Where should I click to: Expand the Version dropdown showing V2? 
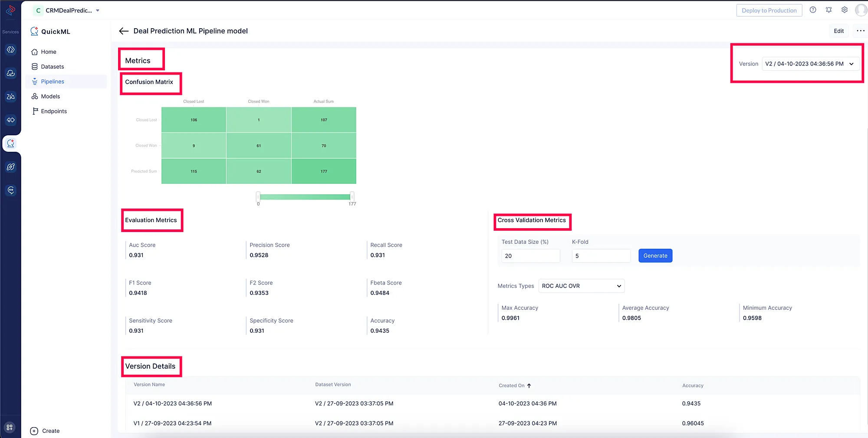(x=811, y=64)
